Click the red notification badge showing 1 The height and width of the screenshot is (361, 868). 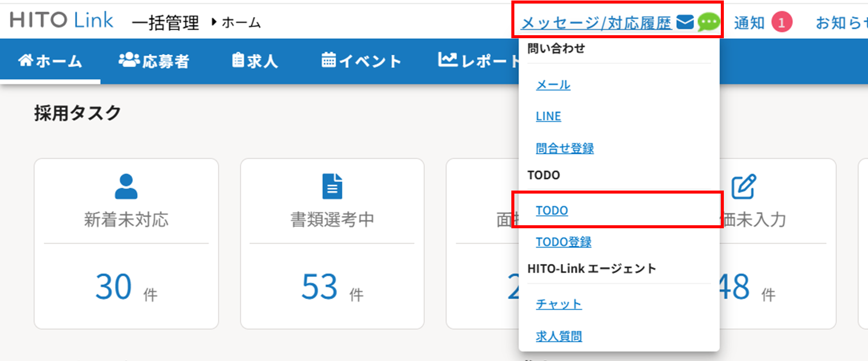781,23
